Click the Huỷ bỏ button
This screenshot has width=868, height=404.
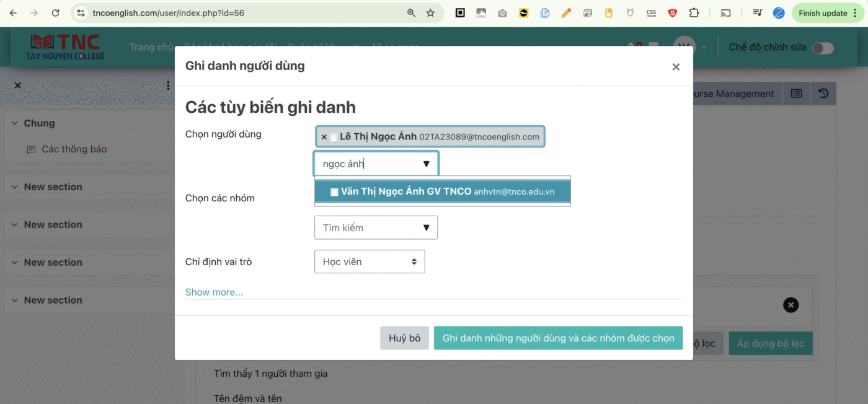404,338
